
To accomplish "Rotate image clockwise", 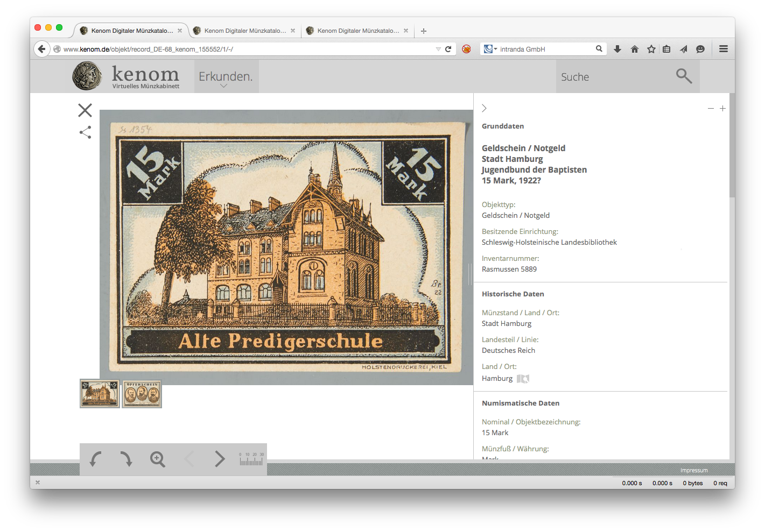I will [126, 459].
